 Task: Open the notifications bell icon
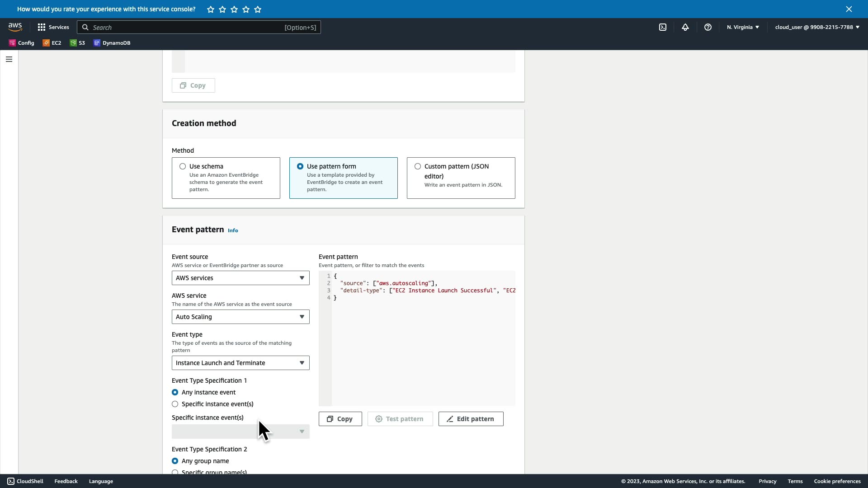[685, 27]
